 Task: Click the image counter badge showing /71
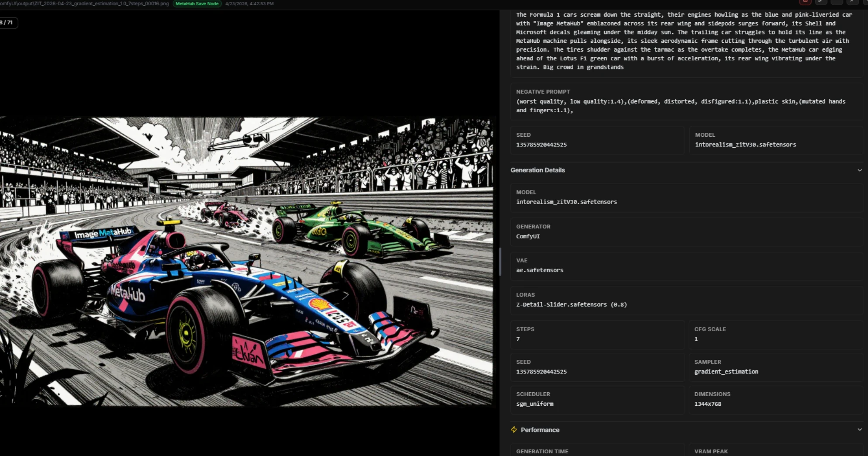tap(8, 22)
